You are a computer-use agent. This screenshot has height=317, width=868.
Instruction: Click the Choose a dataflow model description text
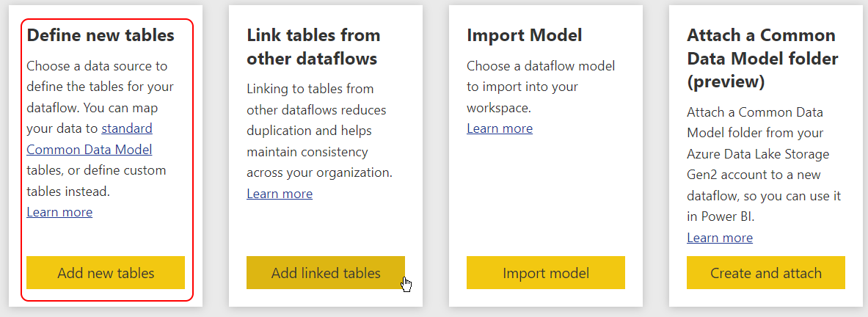pos(541,87)
